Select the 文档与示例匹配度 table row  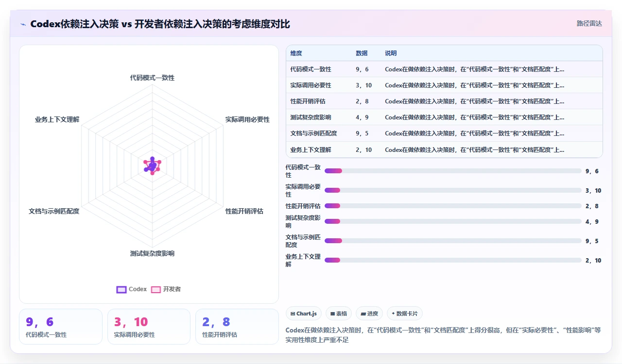[444, 133]
